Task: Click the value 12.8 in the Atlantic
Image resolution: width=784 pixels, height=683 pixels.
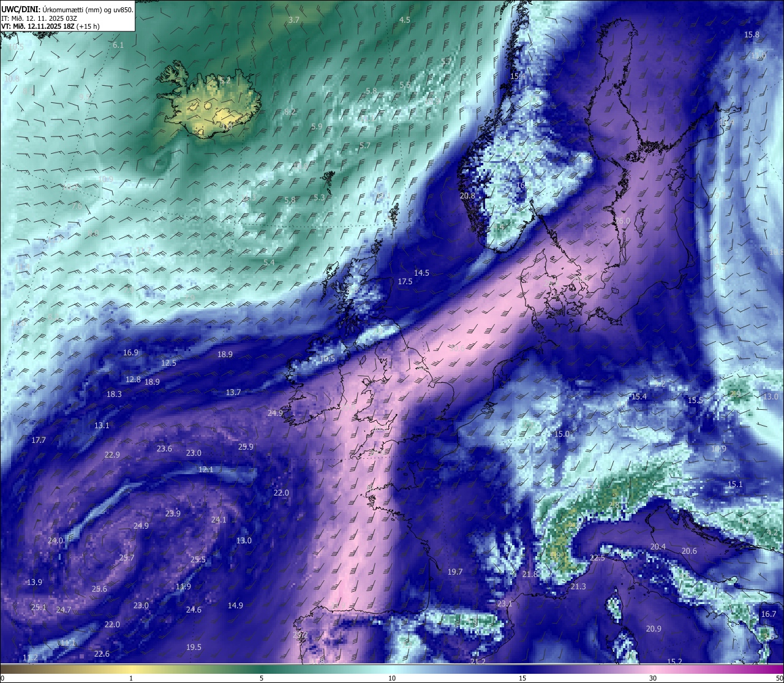Action: [x=133, y=379]
